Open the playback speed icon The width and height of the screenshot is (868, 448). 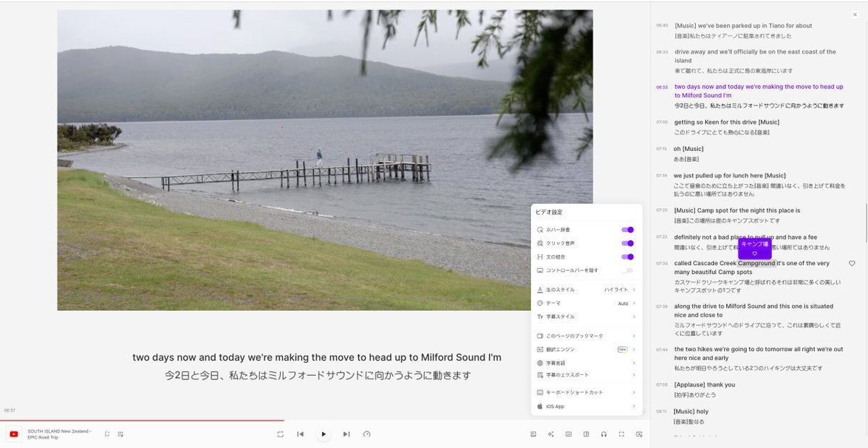click(x=367, y=434)
